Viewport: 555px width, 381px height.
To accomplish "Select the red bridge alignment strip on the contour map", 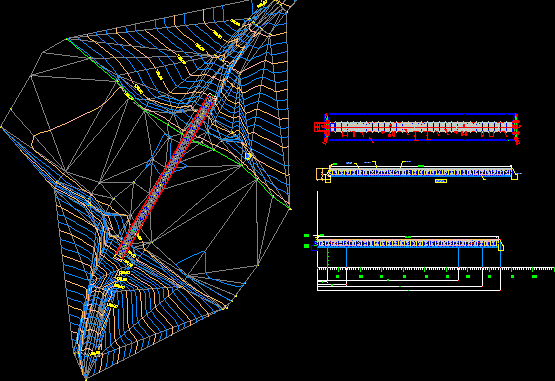I will pos(166,176).
